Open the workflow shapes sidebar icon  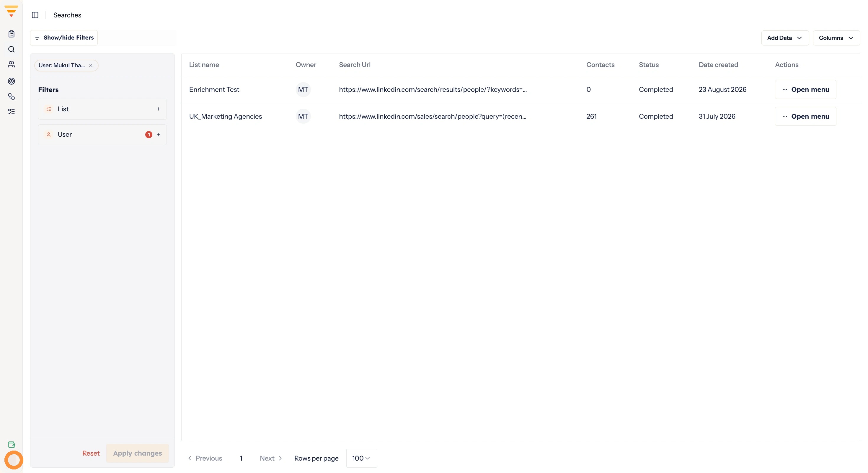pyautogui.click(x=12, y=97)
